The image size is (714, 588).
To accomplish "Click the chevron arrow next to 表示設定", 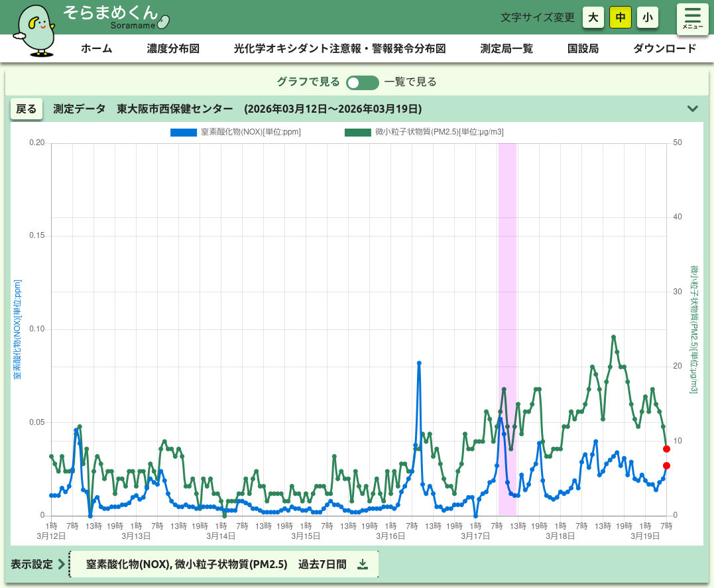I will tap(62, 565).
